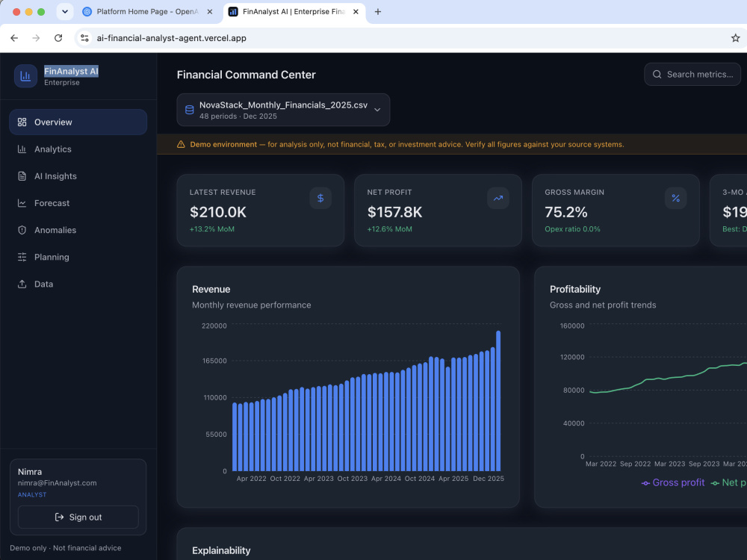Click the FinAnalyst AI logo icon
747x560 pixels.
(x=25, y=76)
